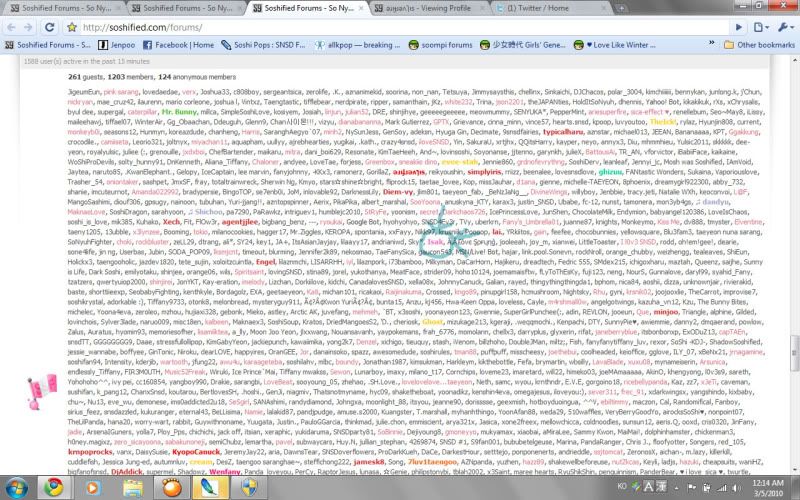Click the username jamesk8
This screenshot has width=800, height=500.
point(369,462)
